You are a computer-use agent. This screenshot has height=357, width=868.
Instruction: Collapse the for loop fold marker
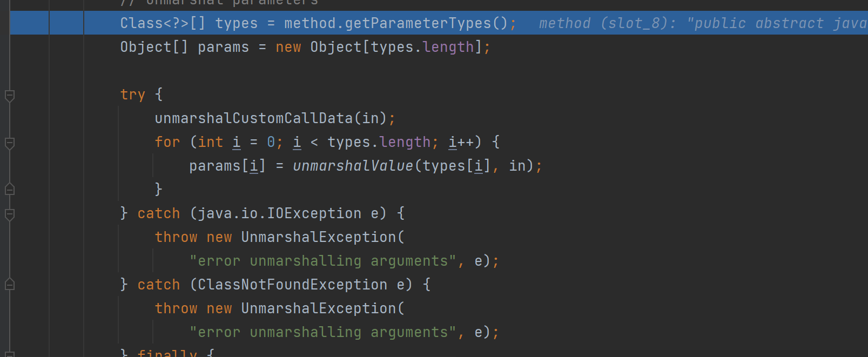coord(10,143)
